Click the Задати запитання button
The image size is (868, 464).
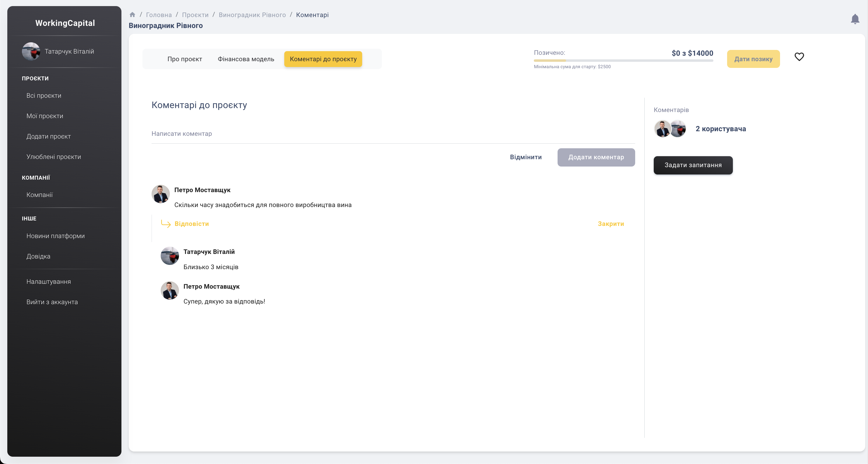click(x=693, y=165)
